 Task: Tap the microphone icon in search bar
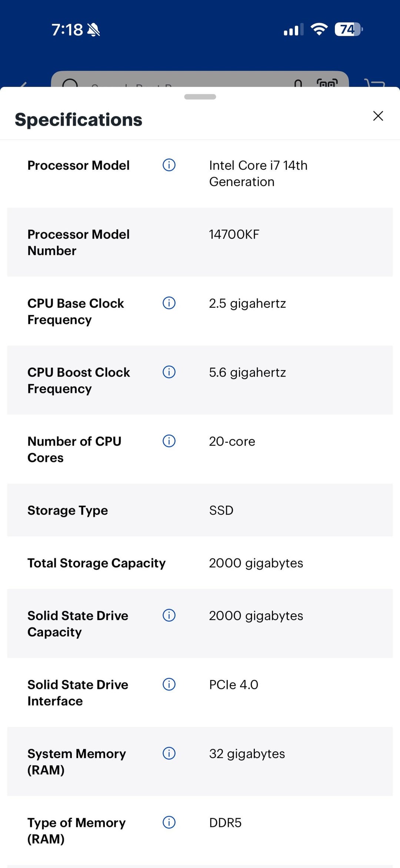[x=298, y=83]
